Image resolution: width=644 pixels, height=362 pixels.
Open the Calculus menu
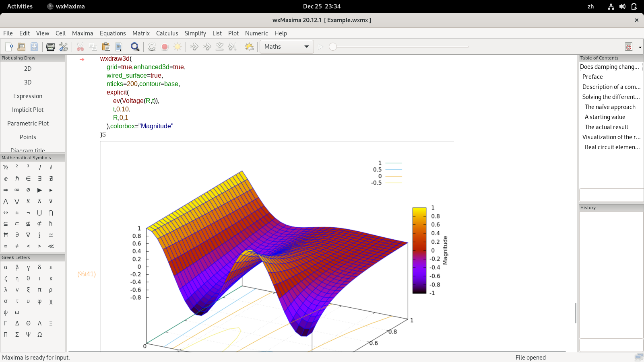(x=167, y=33)
